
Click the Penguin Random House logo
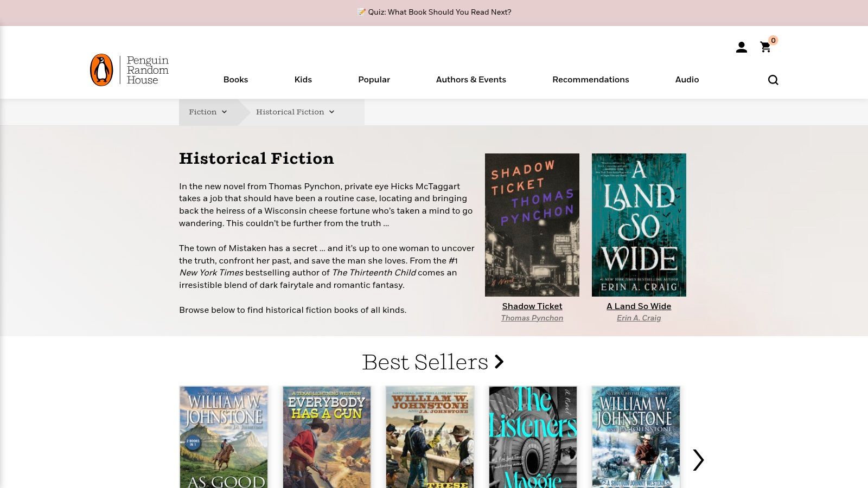pyautogui.click(x=130, y=70)
